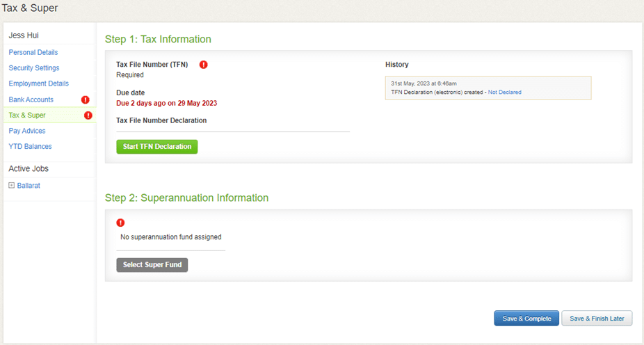
Task: Expand the Ballarat job tree node
Action: click(12, 185)
